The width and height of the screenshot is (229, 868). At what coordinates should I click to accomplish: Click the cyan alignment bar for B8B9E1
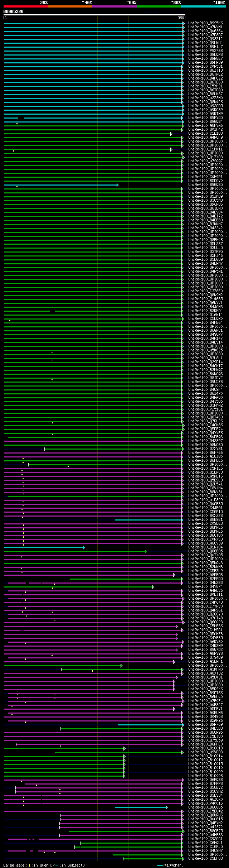(149, 520)
